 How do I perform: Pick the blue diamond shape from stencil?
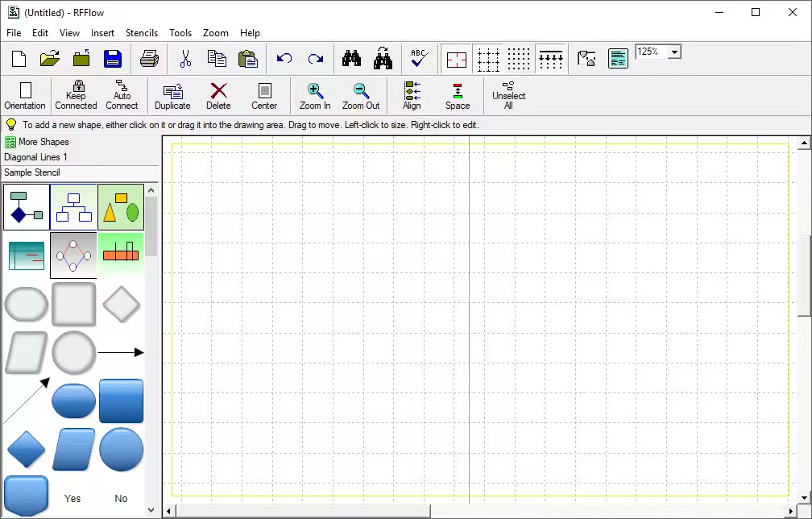pos(26,449)
